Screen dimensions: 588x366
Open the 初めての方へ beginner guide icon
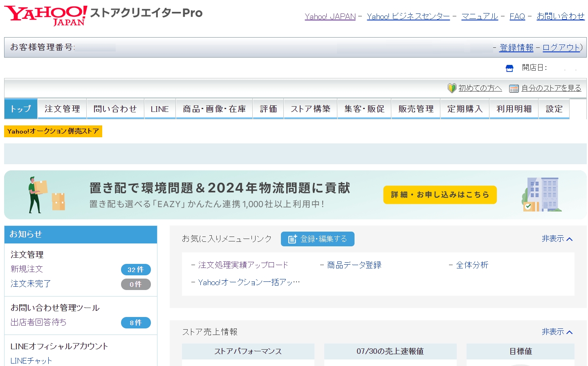(x=451, y=88)
